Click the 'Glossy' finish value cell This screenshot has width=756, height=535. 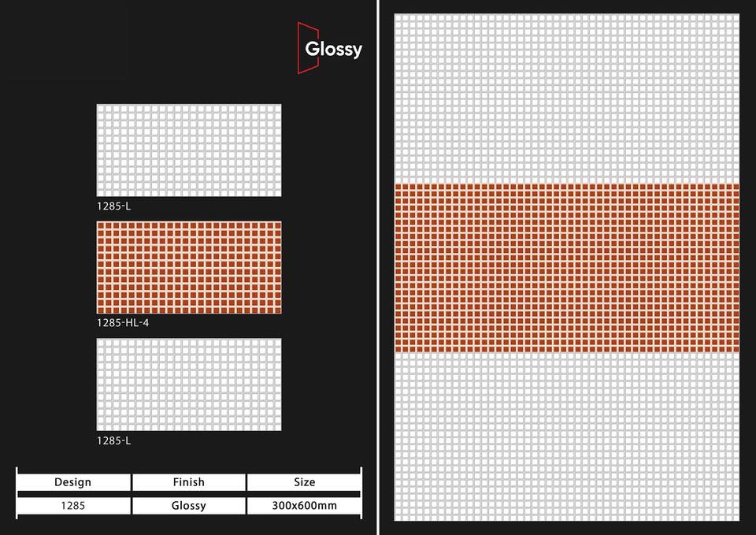coord(189,506)
